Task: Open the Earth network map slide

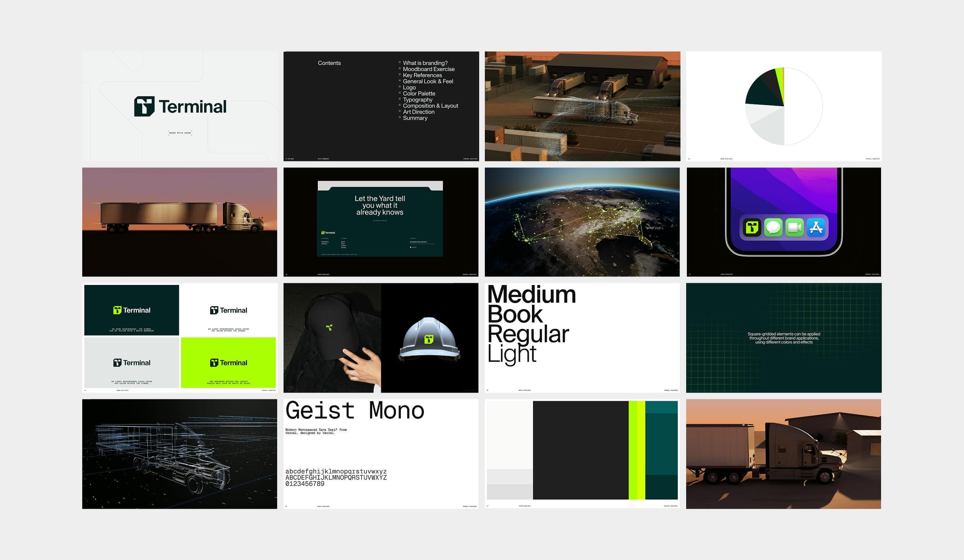Action: point(582,222)
